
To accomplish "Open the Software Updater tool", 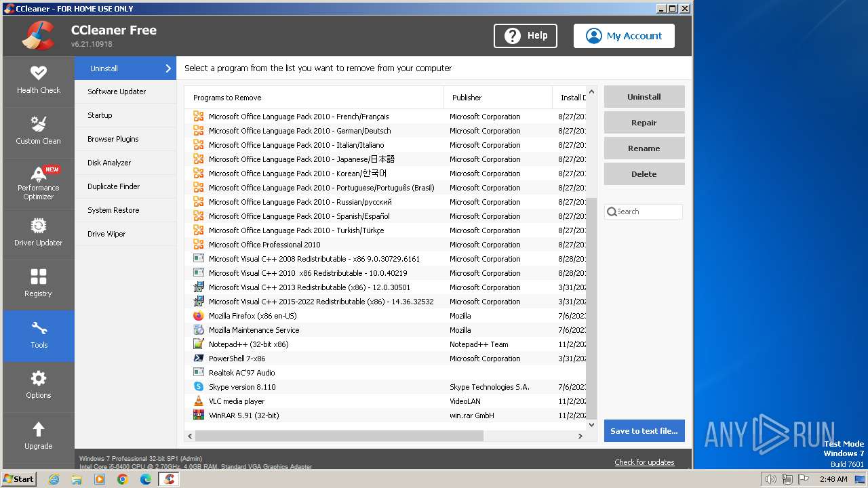I will tap(125, 91).
